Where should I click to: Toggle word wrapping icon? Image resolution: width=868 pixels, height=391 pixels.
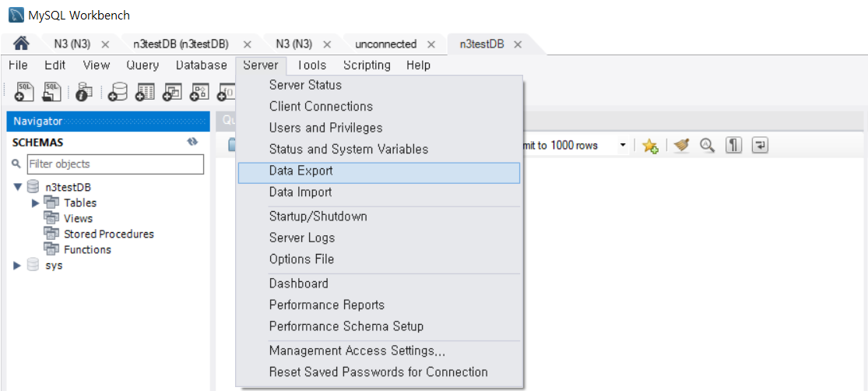tap(760, 145)
